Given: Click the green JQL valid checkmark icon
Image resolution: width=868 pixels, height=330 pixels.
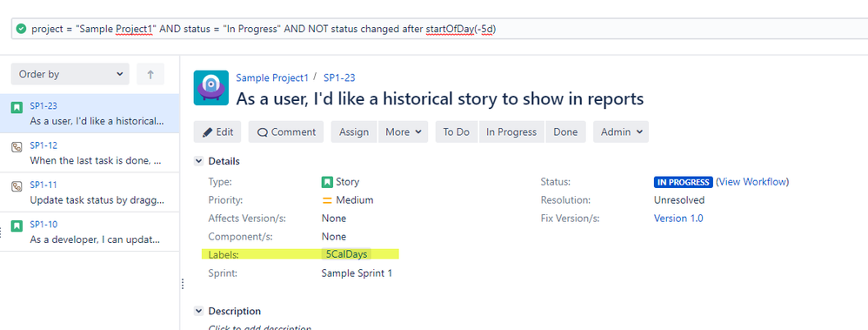Looking at the screenshot, I should 21,29.
